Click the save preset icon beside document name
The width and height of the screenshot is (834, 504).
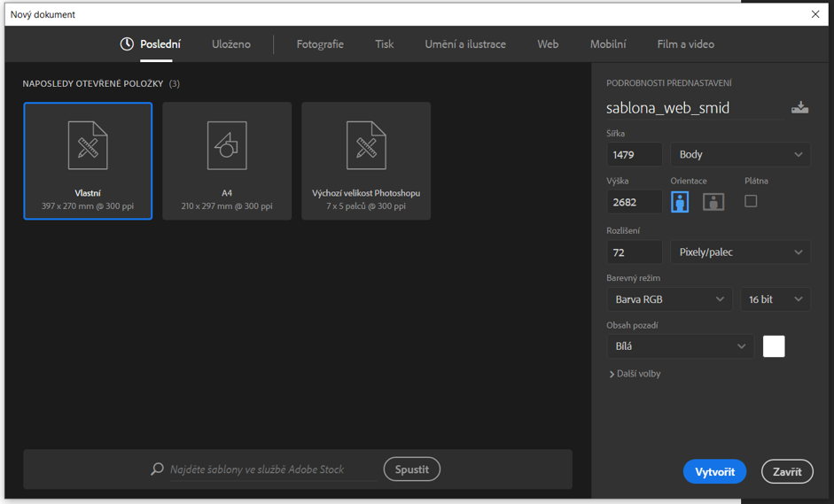(x=799, y=108)
